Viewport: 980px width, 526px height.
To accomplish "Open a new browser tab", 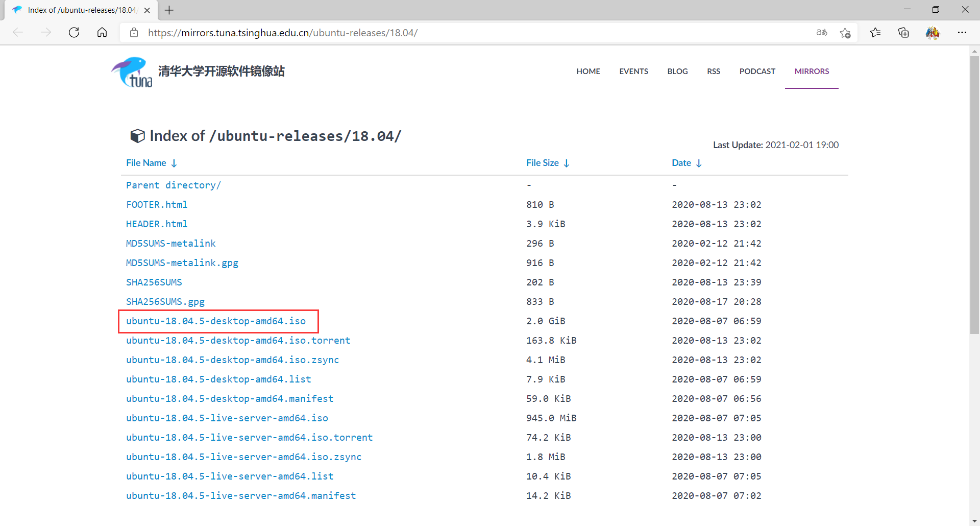I will 169,10.
